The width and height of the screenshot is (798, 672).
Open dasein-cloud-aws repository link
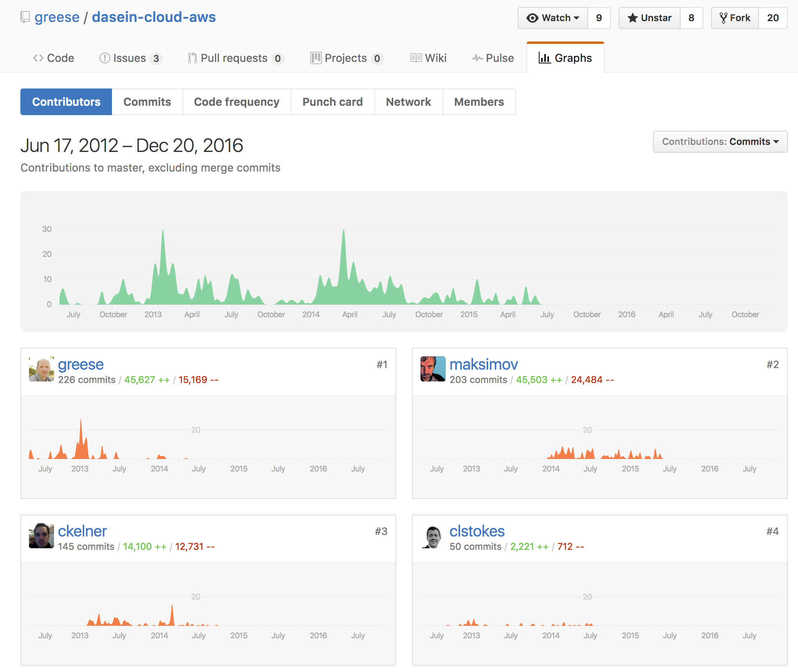pos(154,17)
